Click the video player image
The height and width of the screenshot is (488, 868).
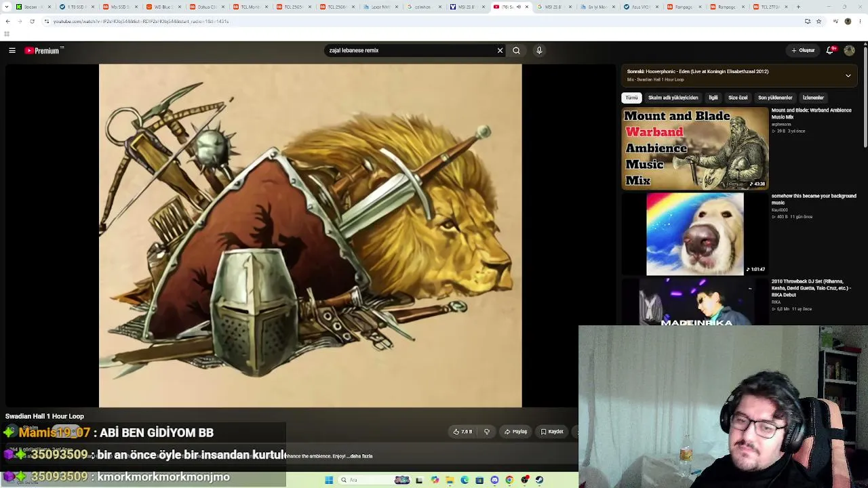click(x=311, y=236)
